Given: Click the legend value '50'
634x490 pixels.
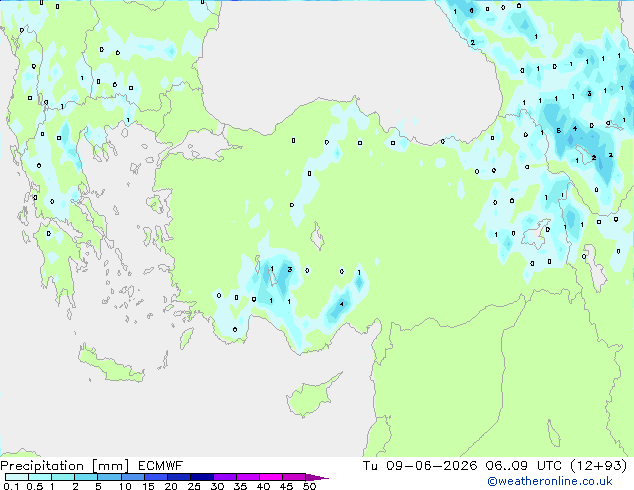Looking at the screenshot, I should tap(309, 486).
